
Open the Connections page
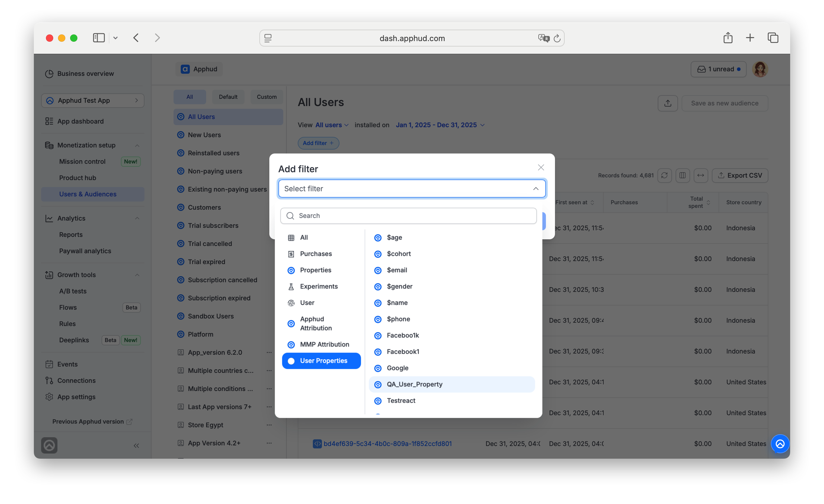[92, 381]
